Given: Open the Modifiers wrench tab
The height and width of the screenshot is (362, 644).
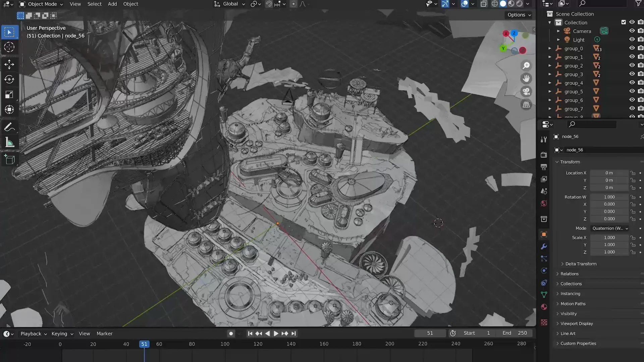Looking at the screenshot, I should (x=544, y=246).
